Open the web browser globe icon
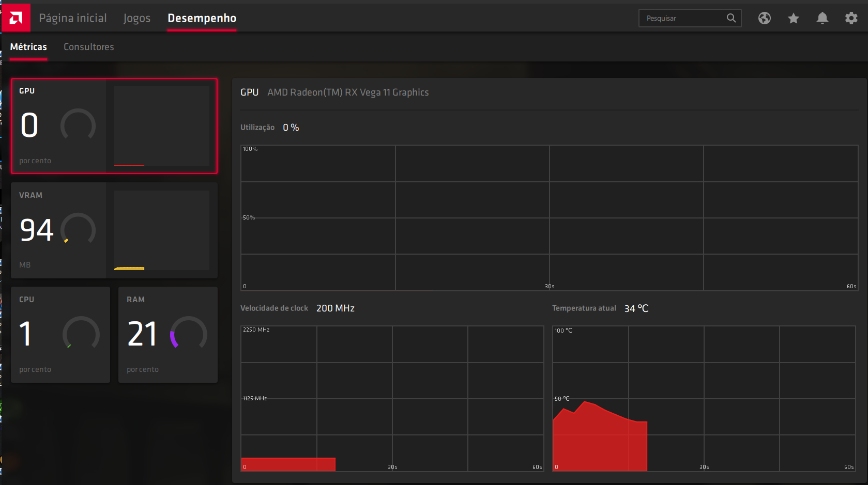The image size is (868, 485). point(765,18)
